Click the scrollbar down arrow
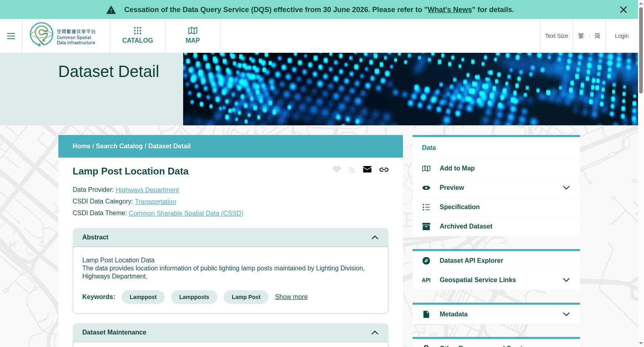644x347 pixels. pyautogui.click(x=641, y=343)
